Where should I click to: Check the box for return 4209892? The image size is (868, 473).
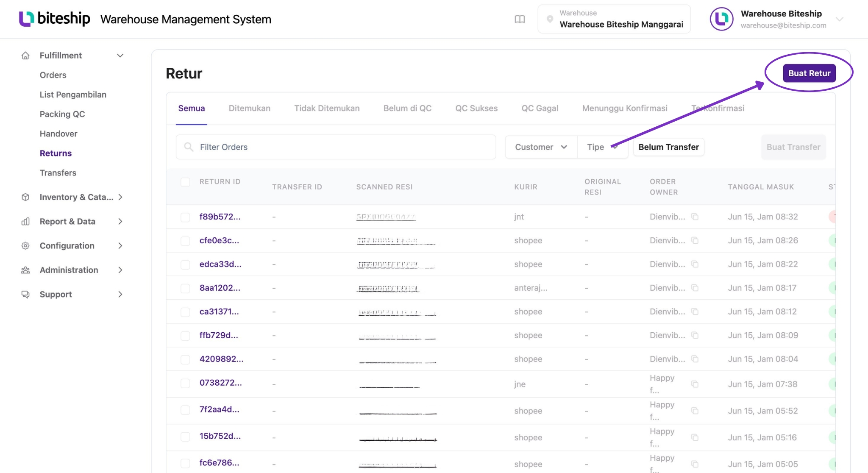tap(185, 360)
